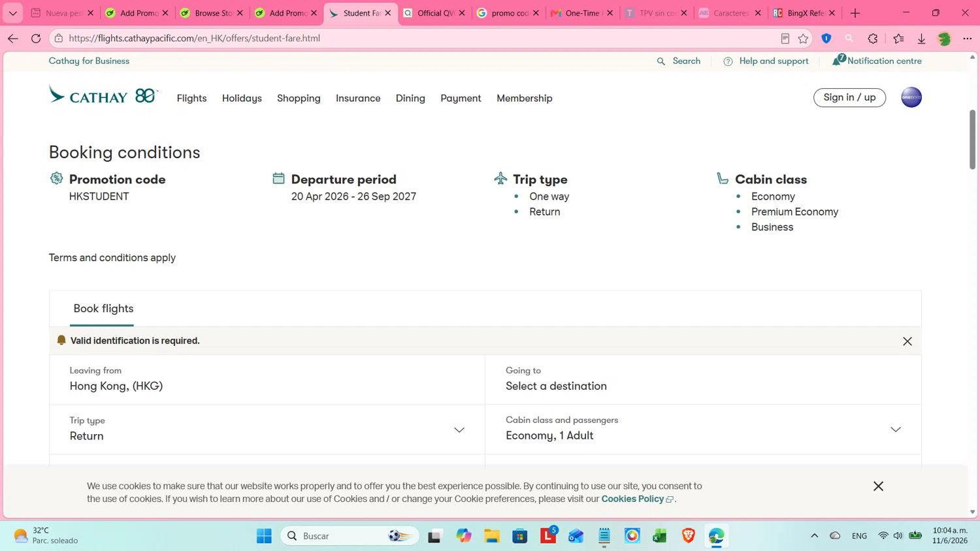Close the Student Fare browser tab
Image resolution: width=980 pixels, height=551 pixels.
388,13
